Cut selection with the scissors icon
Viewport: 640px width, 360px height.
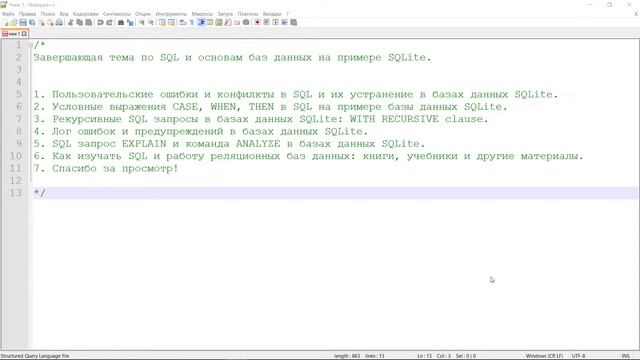(x=70, y=22)
